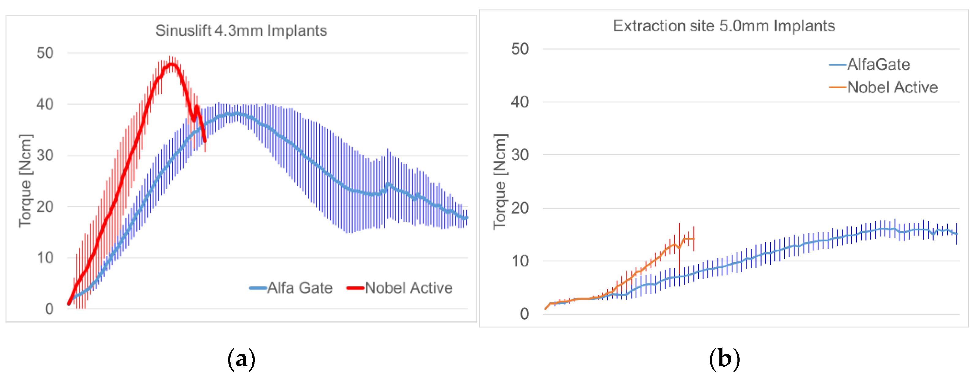Select the subfigure label (b)
The image size is (980, 382).
pos(724,359)
